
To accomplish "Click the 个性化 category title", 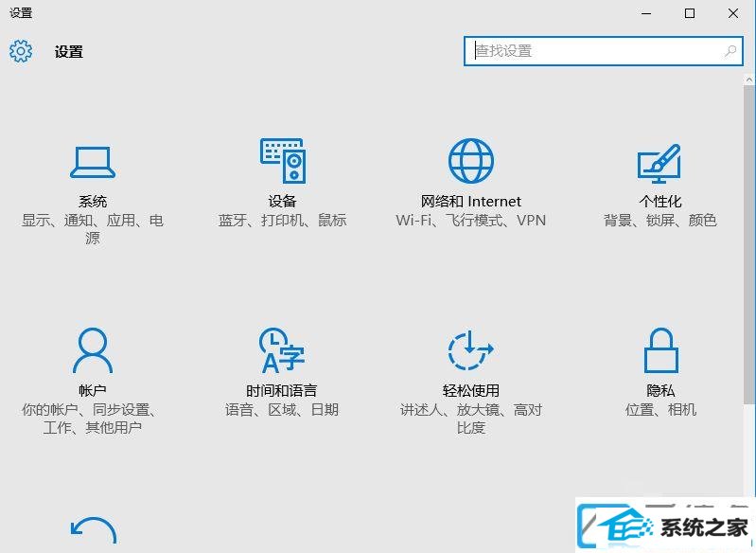I will coord(660,202).
